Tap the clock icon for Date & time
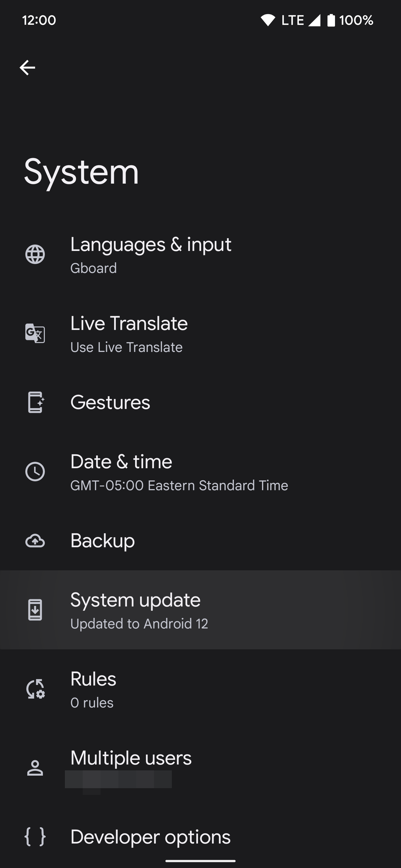The image size is (401, 868). point(35,471)
